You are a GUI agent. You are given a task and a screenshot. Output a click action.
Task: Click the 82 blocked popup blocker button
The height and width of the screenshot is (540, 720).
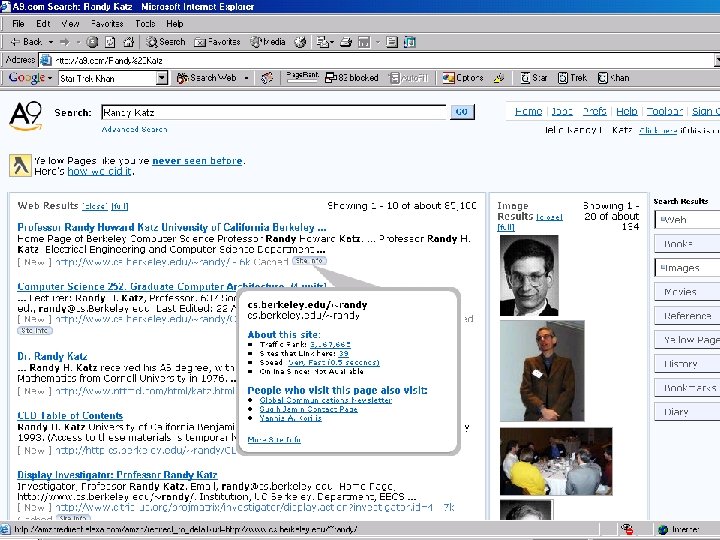click(x=352, y=78)
